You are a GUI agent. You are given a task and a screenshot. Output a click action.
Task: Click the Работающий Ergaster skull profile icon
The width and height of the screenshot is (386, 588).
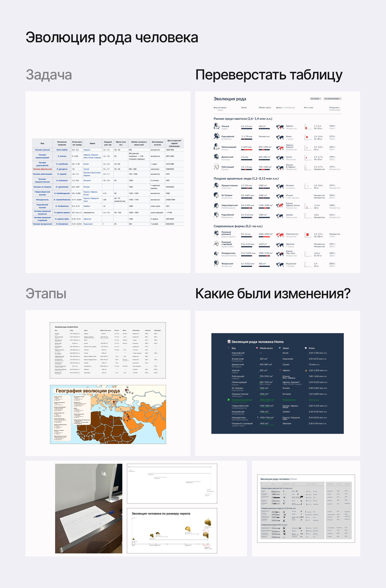[x=217, y=167]
